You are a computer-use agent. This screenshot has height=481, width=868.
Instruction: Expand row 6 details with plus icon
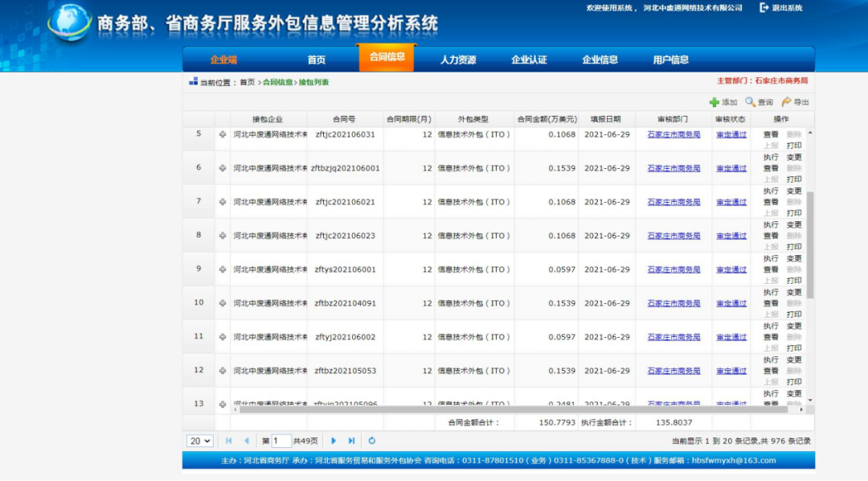(x=222, y=168)
